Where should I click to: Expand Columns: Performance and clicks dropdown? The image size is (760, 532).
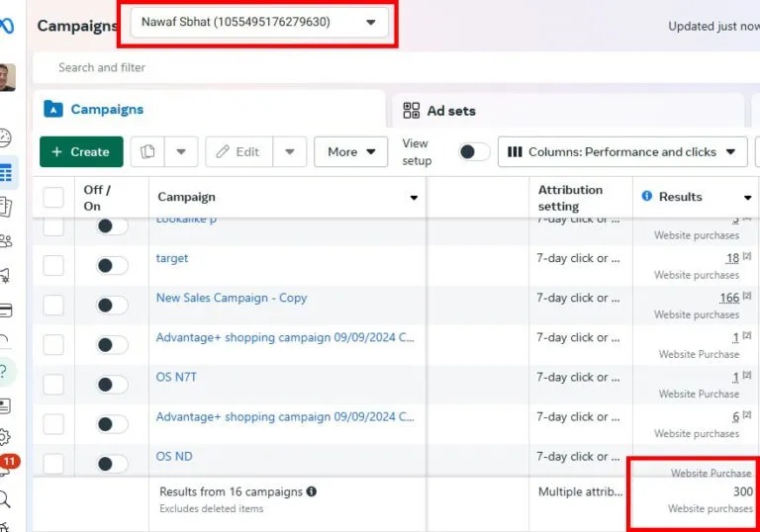click(x=622, y=151)
